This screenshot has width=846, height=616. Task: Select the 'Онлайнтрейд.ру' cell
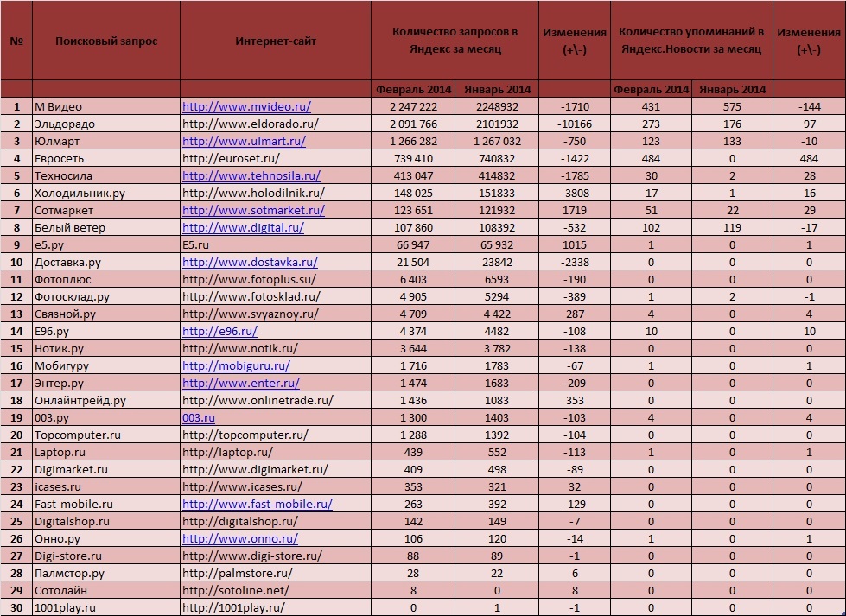click(x=106, y=400)
